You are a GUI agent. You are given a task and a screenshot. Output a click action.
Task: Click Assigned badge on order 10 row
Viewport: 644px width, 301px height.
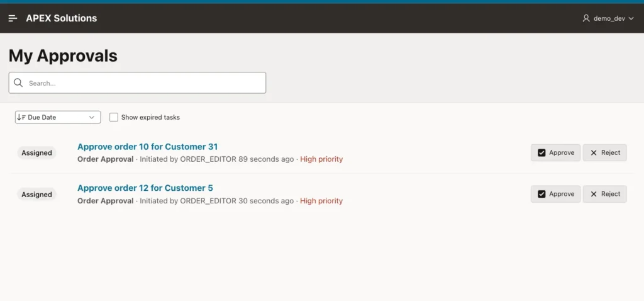[36, 152]
